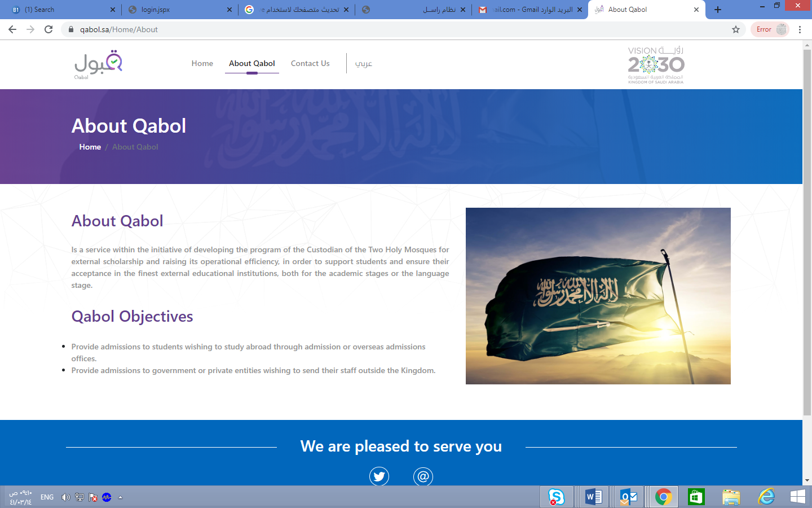This screenshot has height=508, width=812.
Task: Close the نظام راسل tab
Action: point(463,10)
